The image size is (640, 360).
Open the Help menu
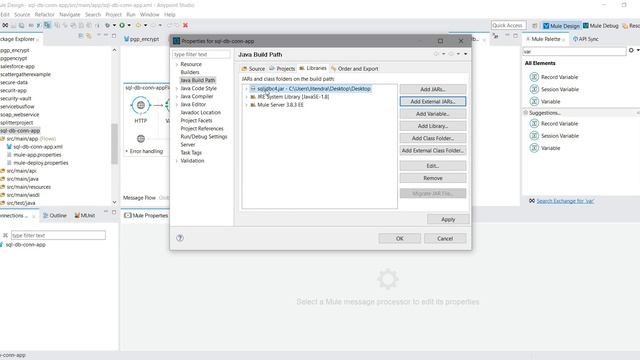(x=170, y=14)
